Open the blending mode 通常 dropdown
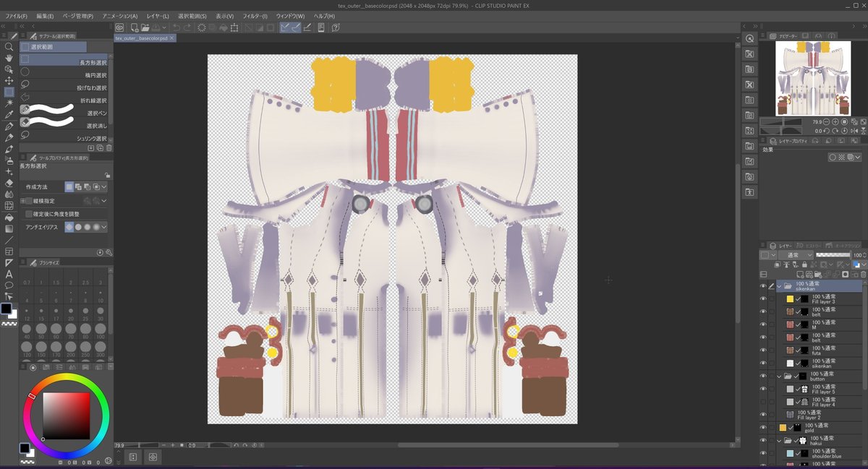This screenshot has width=868, height=469. 796,255
